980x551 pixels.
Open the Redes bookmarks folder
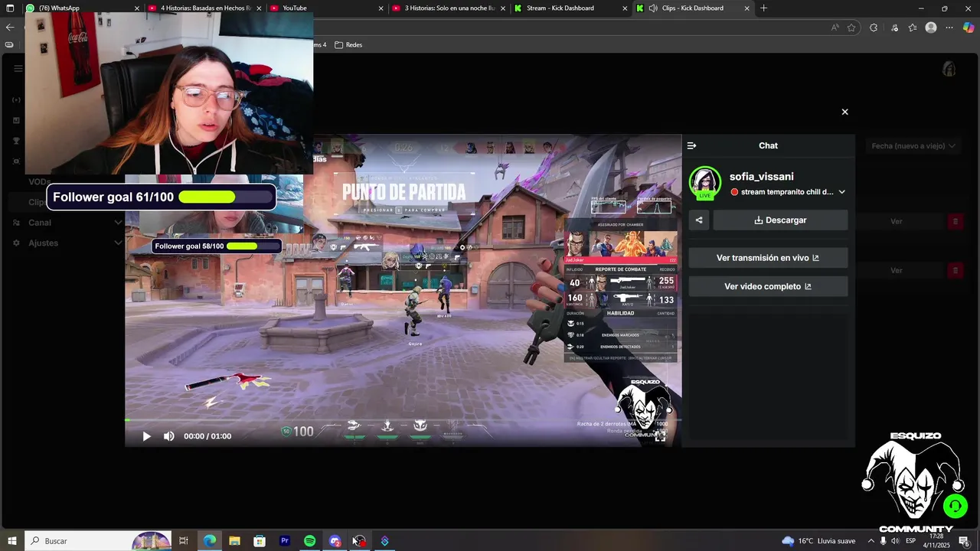(x=348, y=45)
